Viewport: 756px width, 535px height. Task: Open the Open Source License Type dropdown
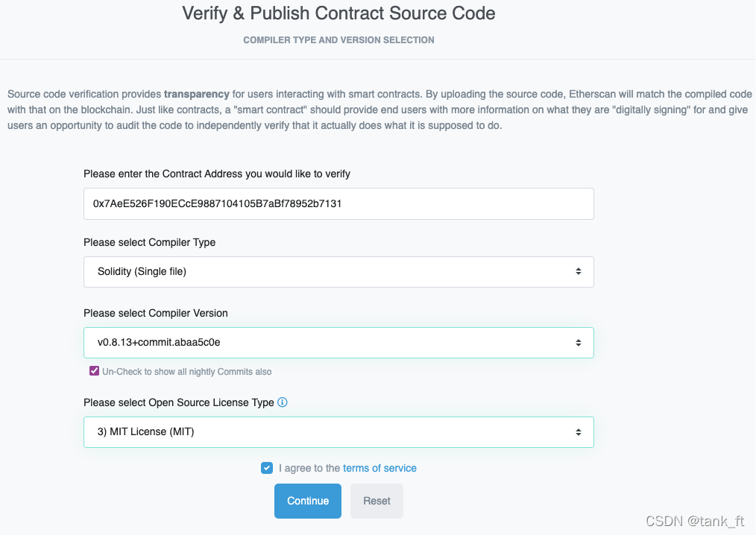[338, 431]
